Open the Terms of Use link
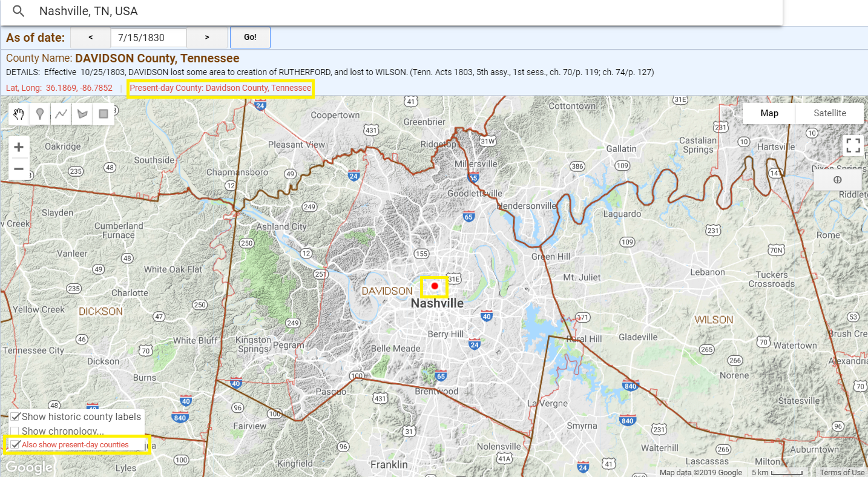 tap(841, 472)
